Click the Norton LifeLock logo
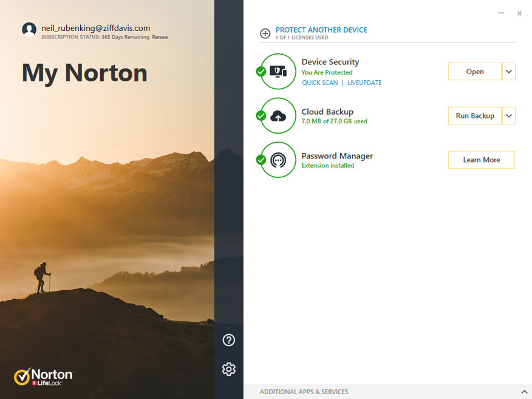532x399 pixels. [x=44, y=377]
